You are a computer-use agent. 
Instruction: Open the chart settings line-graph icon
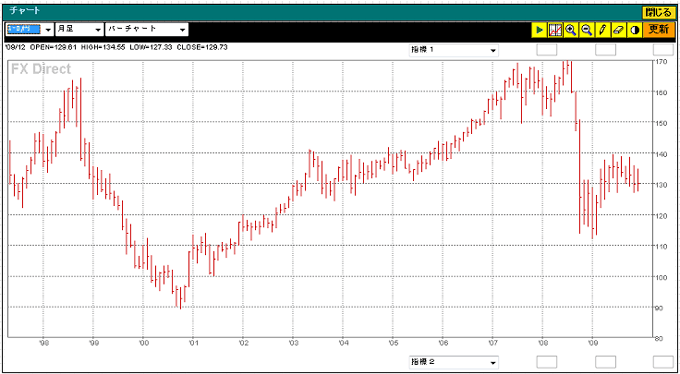(555, 30)
